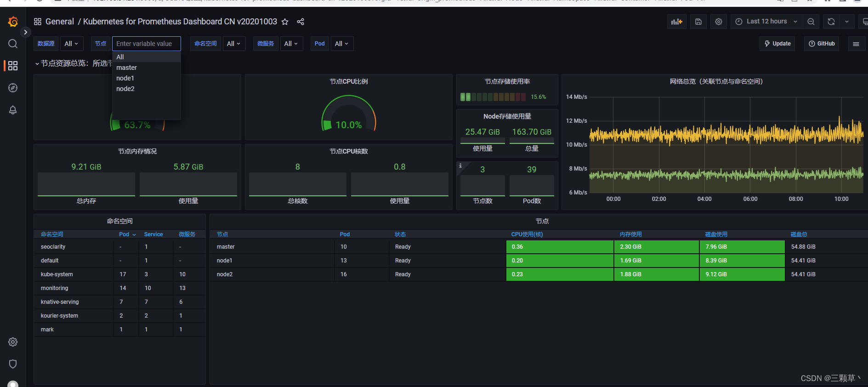Click the 节点存储使用率 bar gauge
This screenshot has height=387, width=868.
click(x=494, y=97)
